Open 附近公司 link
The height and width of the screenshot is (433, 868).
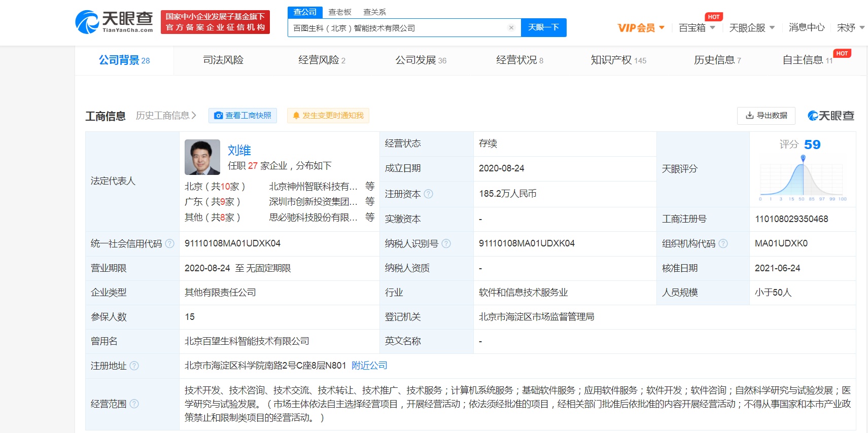pyautogui.click(x=369, y=366)
